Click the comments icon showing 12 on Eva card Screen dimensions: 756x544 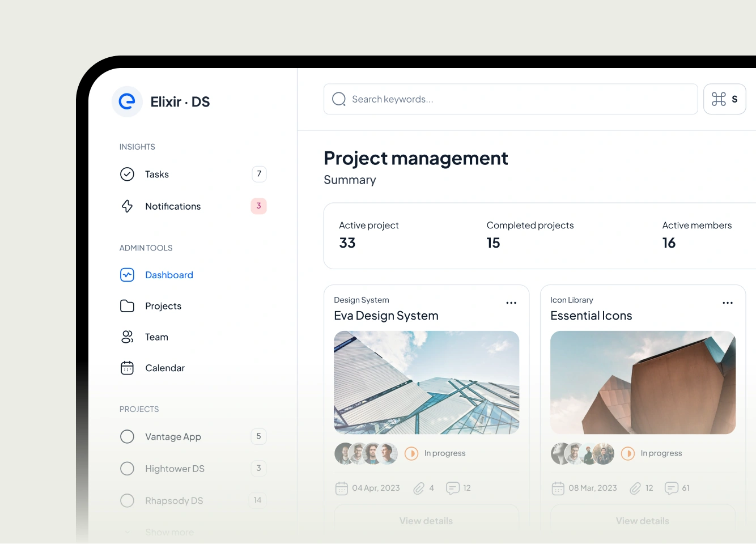click(x=453, y=488)
